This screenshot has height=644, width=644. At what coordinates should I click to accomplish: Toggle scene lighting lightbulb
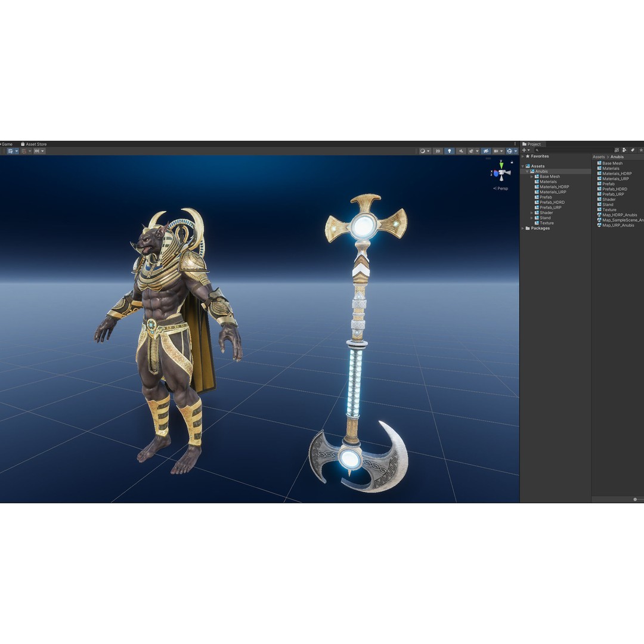tap(450, 151)
